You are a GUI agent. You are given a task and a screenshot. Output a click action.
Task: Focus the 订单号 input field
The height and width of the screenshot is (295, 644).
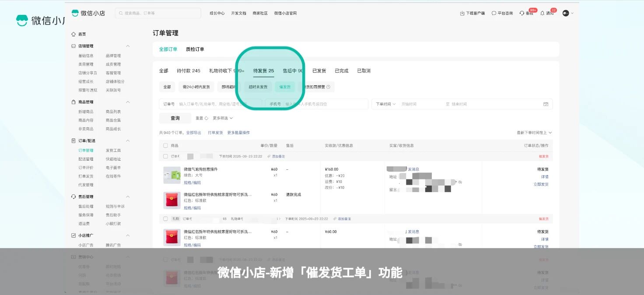pyautogui.click(x=210, y=104)
